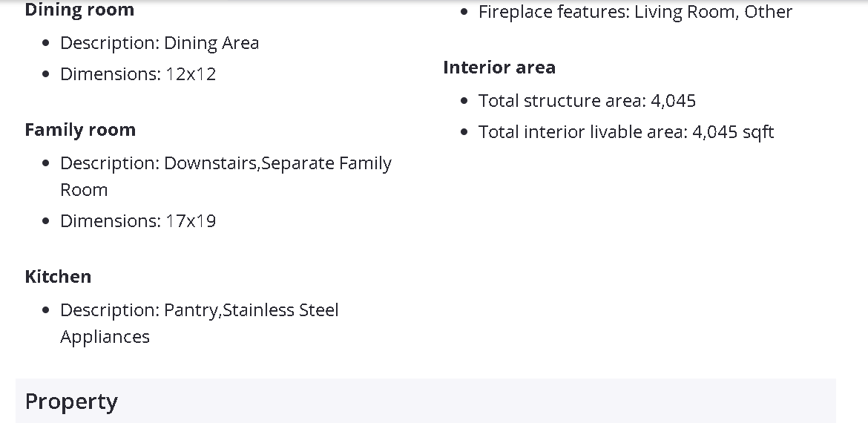Click the Kitchen heading
The height and width of the screenshot is (426, 868).
click(58, 277)
